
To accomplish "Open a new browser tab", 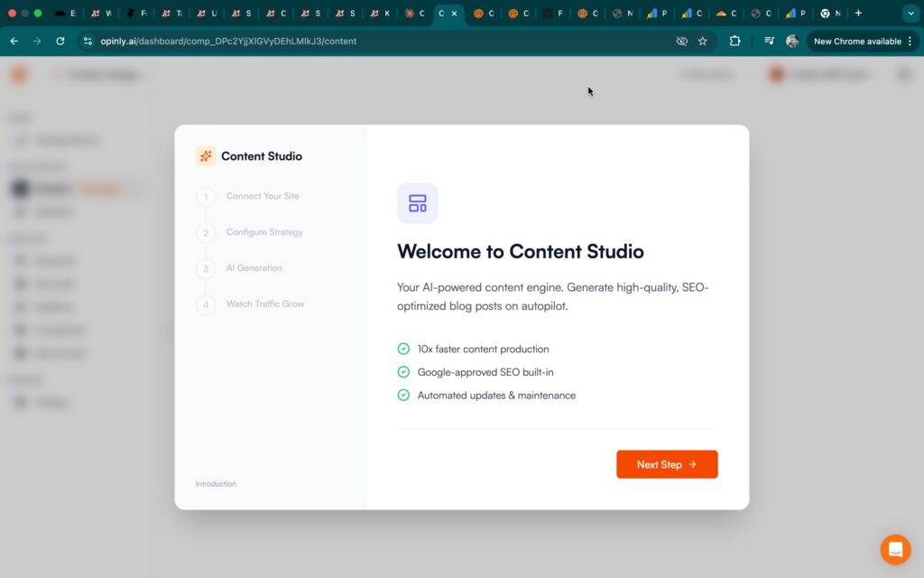I will point(859,13).
